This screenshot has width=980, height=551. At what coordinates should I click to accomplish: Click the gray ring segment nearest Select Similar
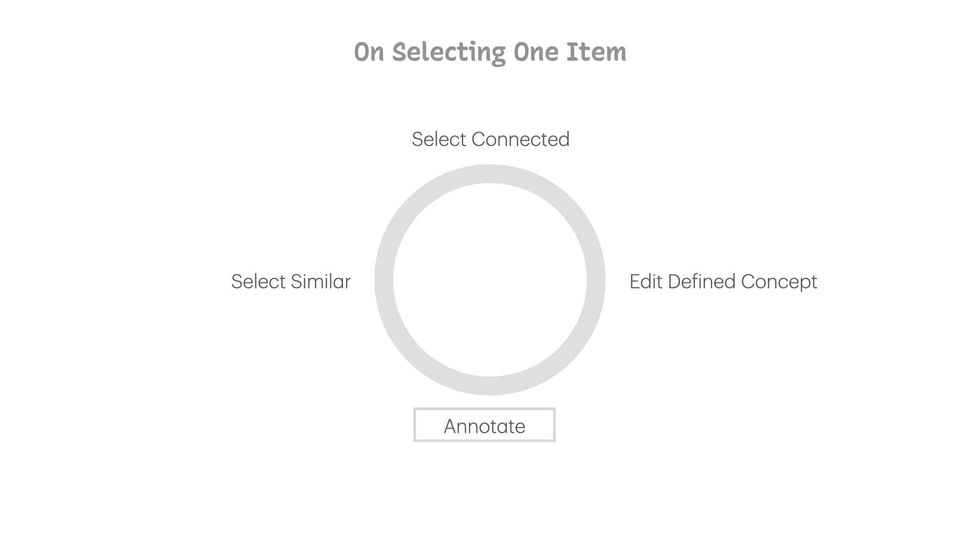[x=384, y=280]
